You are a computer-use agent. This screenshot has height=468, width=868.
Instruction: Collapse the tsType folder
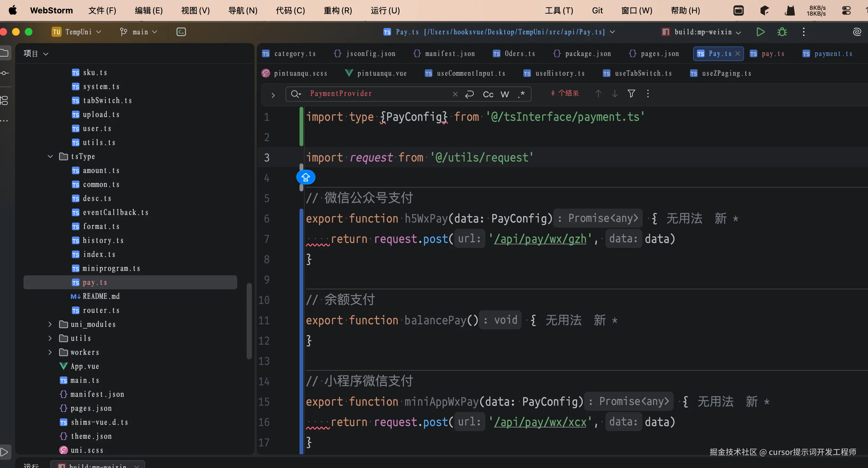(x=50, y=156)
